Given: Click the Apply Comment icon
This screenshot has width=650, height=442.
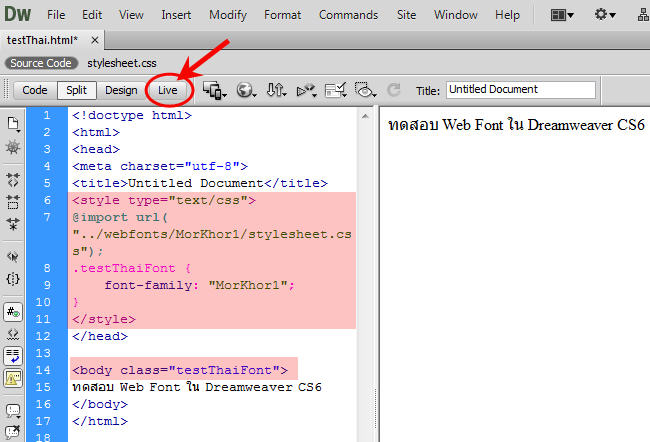Looking at the screenshot, I should [13, 411].
